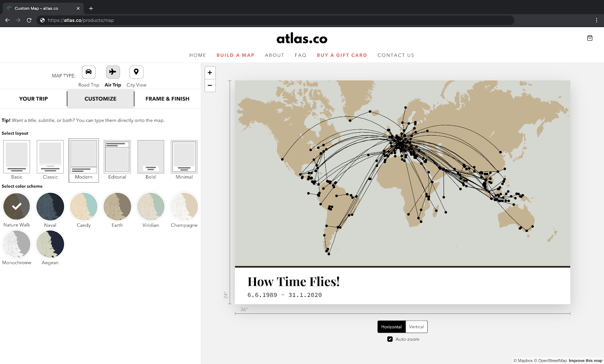The image size is (604, 364).
Task: Open the Your Trip tab
Action: tap(33, 99)
